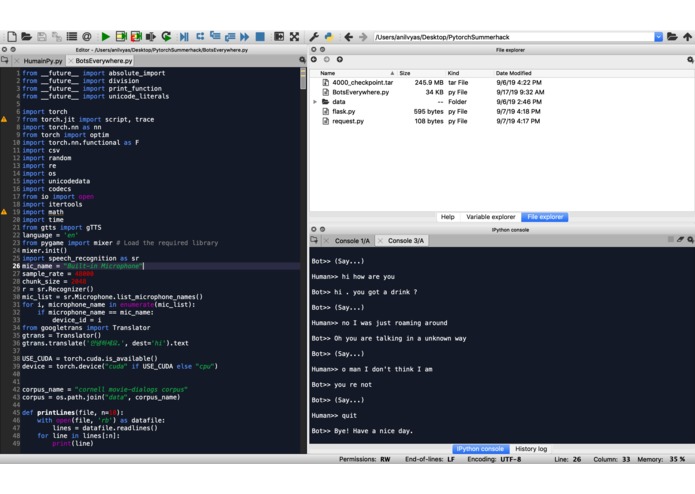
Task: Run current cell and advance icon
Action: click(x=136, y=37)
